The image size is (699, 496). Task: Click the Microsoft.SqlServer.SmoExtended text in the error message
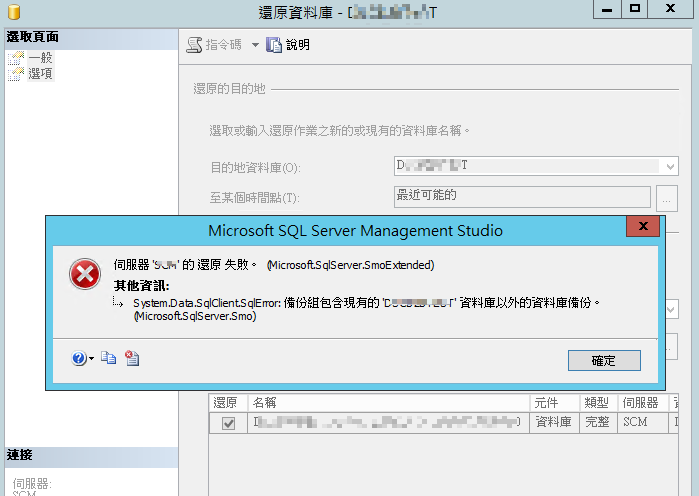(350, 265)
